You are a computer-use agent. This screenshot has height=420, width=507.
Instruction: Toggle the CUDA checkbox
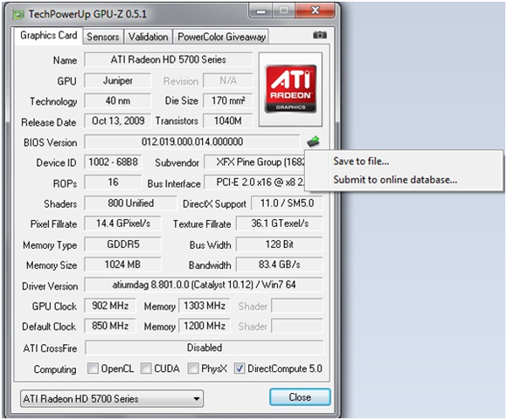coord(146,368)
